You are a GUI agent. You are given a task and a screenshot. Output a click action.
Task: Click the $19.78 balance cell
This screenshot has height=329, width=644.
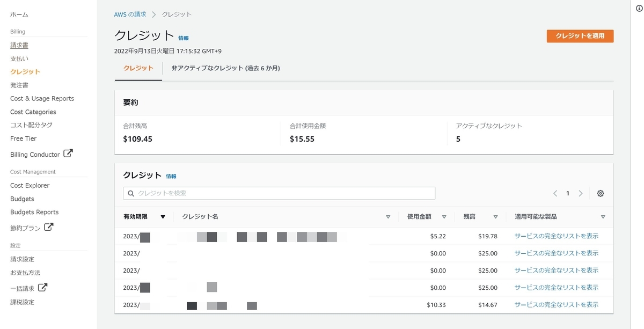[488, 236]
